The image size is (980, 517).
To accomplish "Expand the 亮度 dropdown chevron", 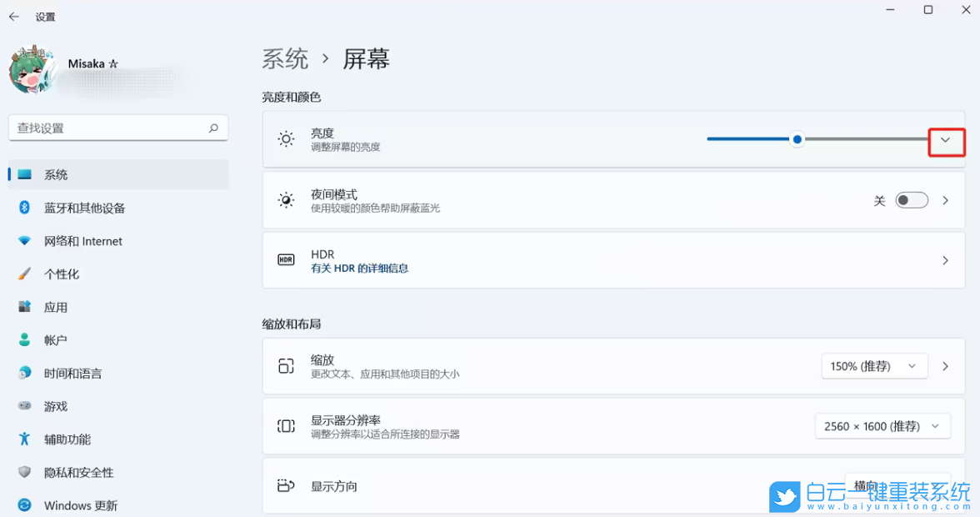I will 947,142.
